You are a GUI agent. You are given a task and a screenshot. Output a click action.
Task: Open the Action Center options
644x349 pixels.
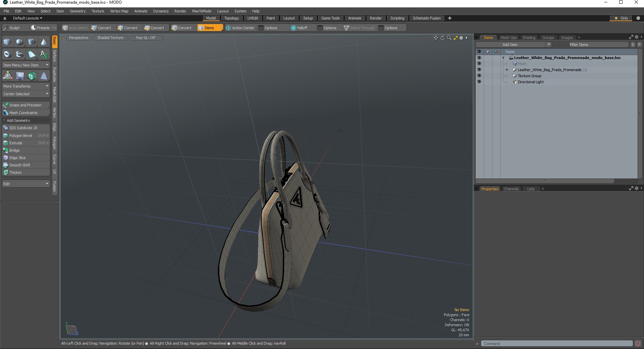(x=268, y=28)
